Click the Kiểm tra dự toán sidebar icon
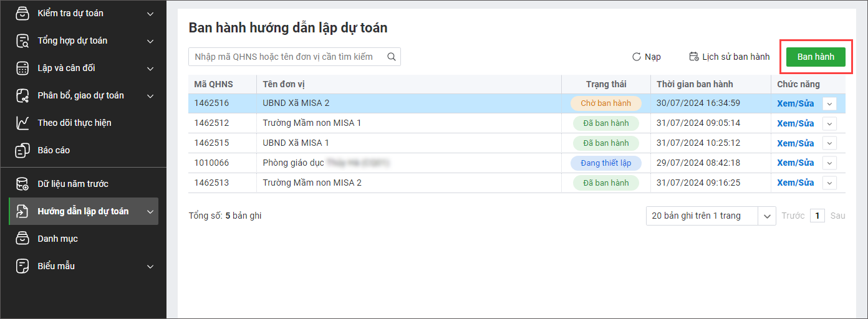Image resolution: width=868 pixels, height=319 pixels. pos(22,13)
